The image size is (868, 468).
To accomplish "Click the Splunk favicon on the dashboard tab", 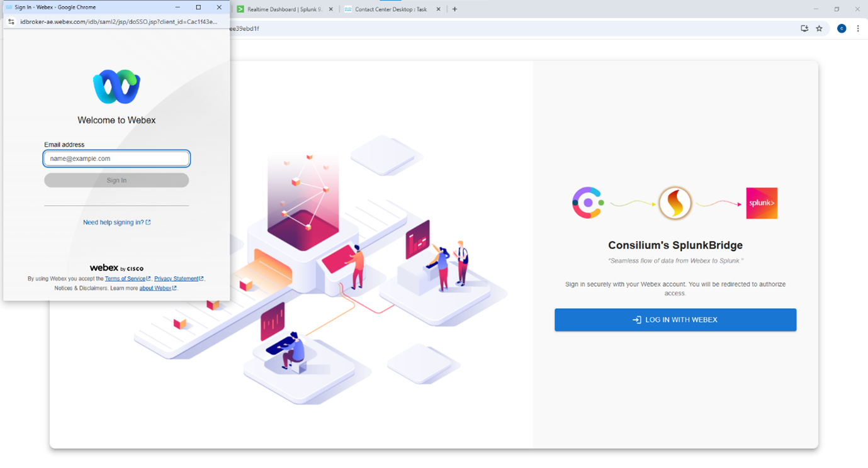I will tap(241, 9).
